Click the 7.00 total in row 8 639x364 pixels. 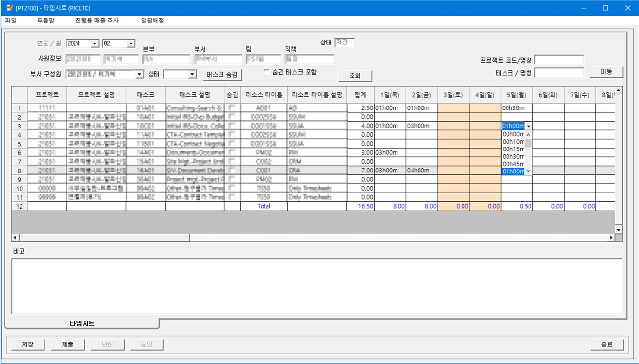point(360,171)
